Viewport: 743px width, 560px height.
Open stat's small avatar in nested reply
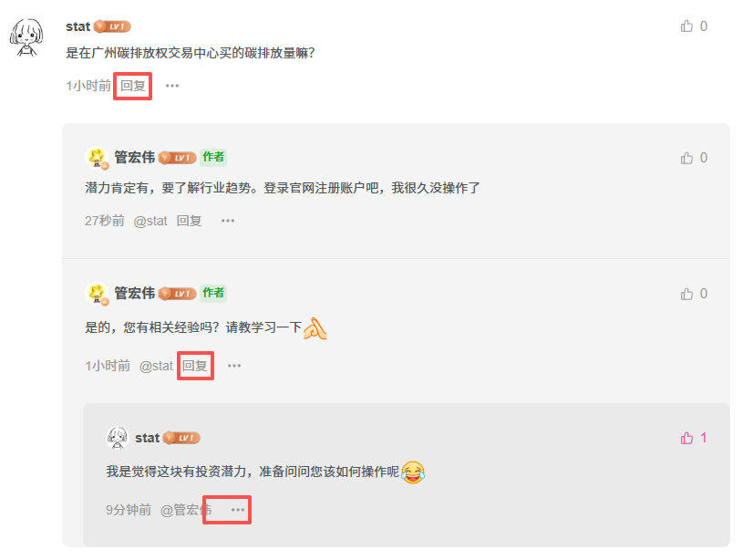[x=117, y=438]
